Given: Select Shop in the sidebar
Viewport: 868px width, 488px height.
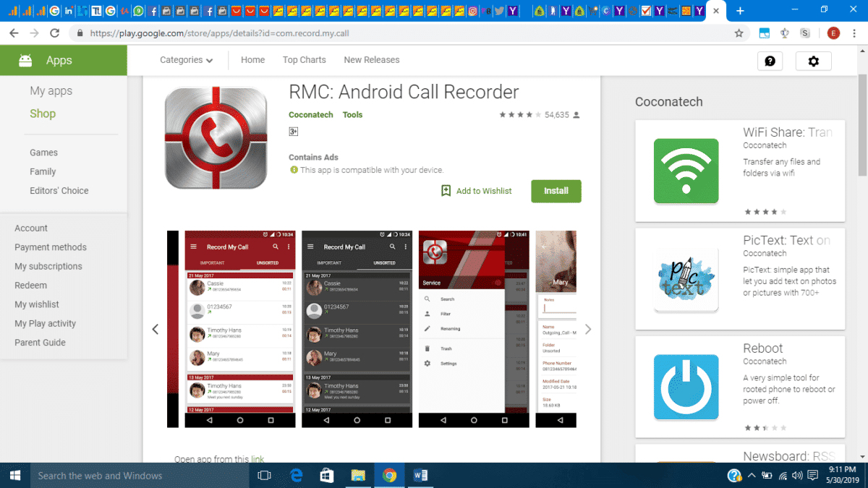Looking at the screenshot, I should (43, 114).
